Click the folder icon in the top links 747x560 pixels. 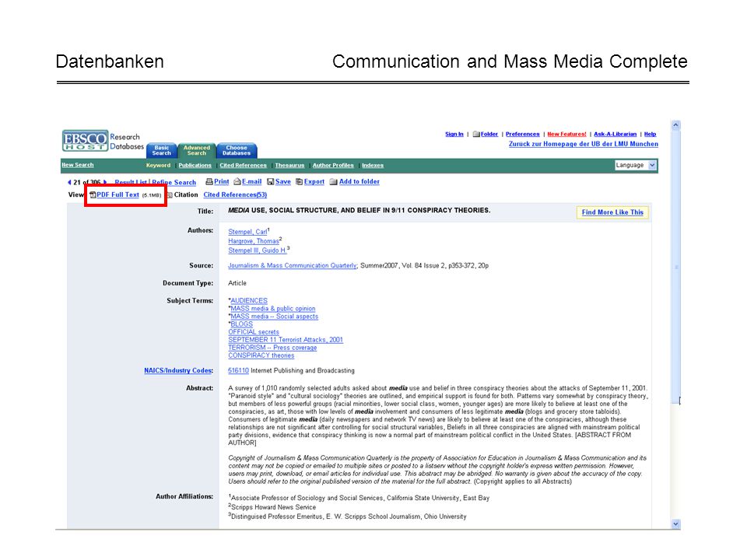476,135
